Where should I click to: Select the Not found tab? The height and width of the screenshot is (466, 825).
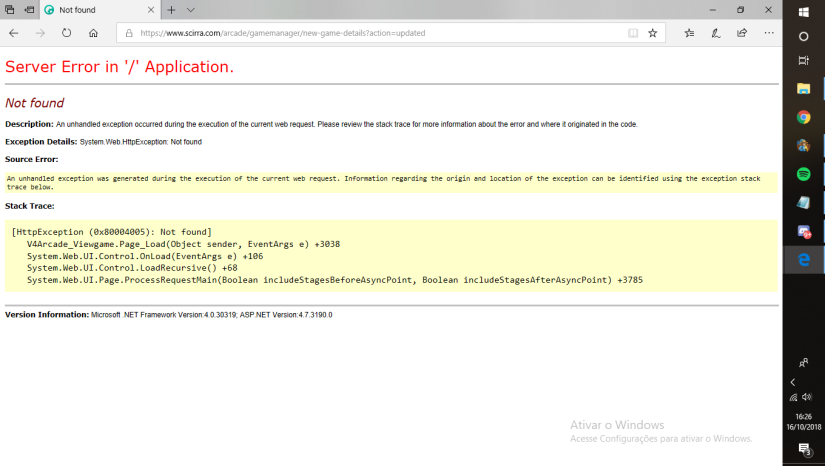[x=99, y=10]
